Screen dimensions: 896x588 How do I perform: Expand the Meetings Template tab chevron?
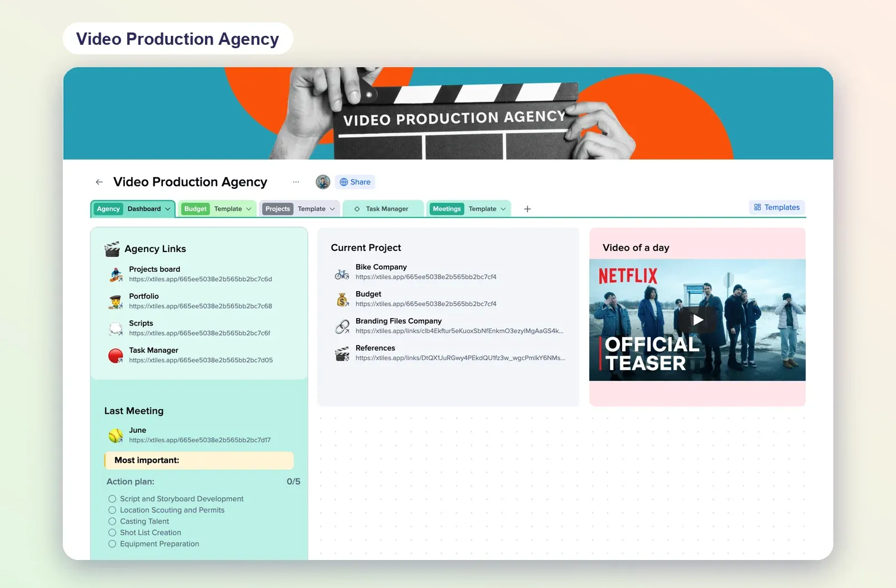pyautogui.click(x=503, y=209)
